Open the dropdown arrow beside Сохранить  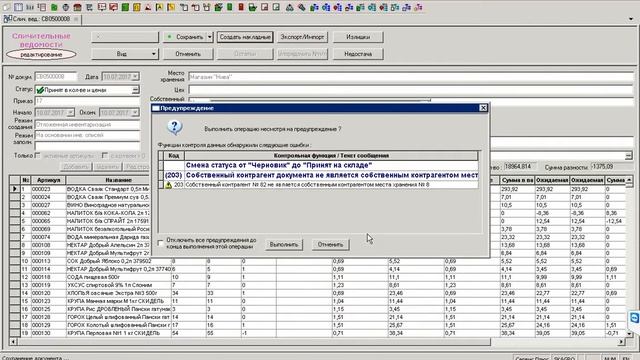209,37
